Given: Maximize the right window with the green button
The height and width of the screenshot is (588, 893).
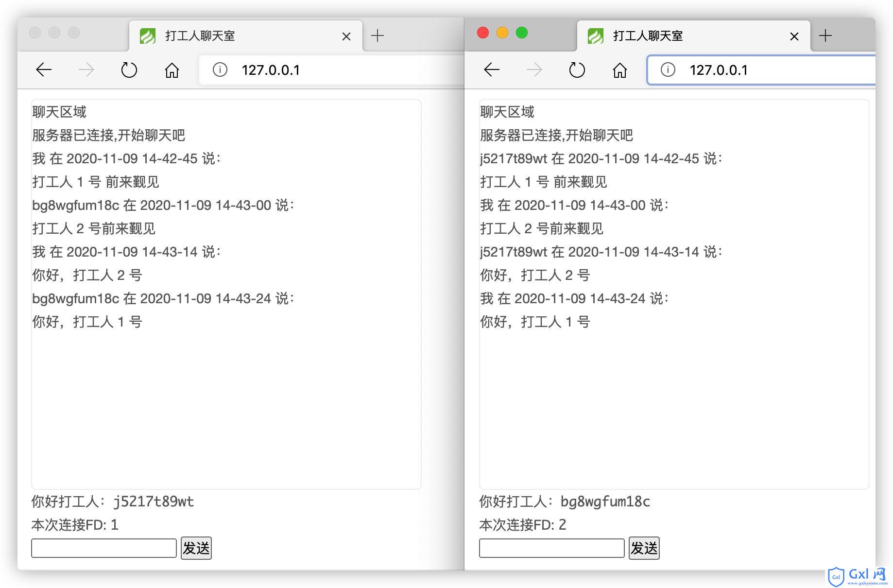Looking at the screenshot, I should 522,33.
